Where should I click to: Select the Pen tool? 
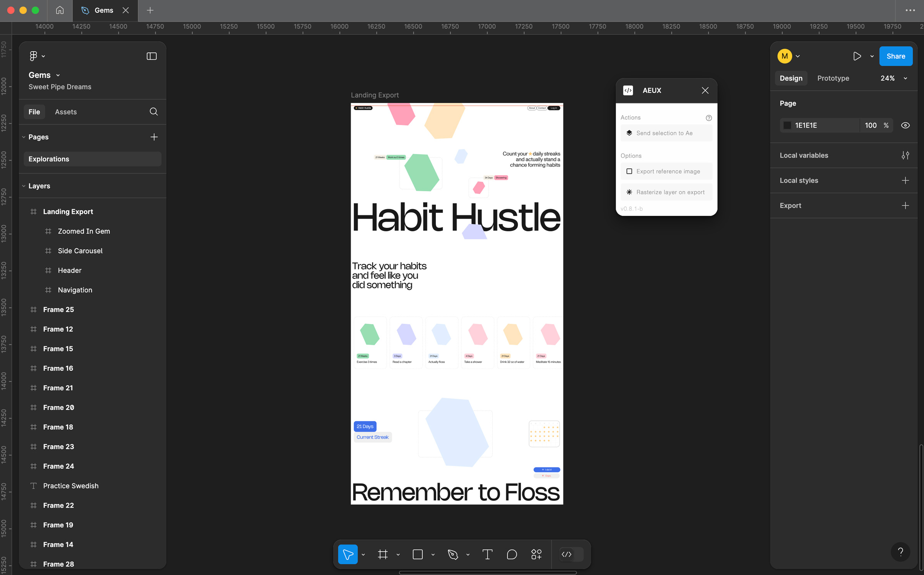point(453,554)
